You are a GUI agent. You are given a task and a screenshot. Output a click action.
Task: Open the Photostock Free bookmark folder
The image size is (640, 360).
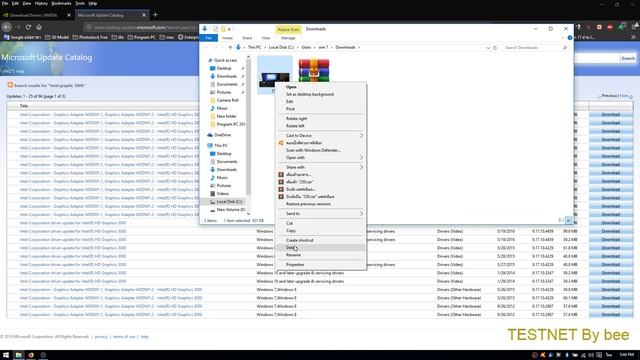90,37
